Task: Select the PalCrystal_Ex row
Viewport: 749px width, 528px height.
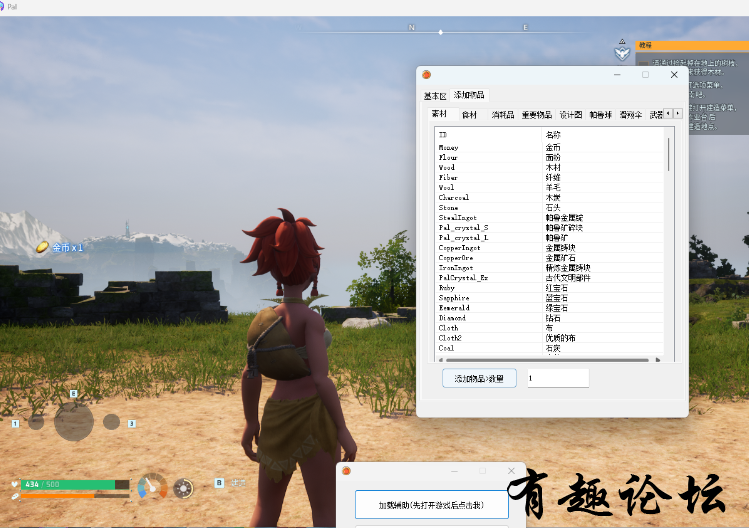Action: (x=550, y=278)
